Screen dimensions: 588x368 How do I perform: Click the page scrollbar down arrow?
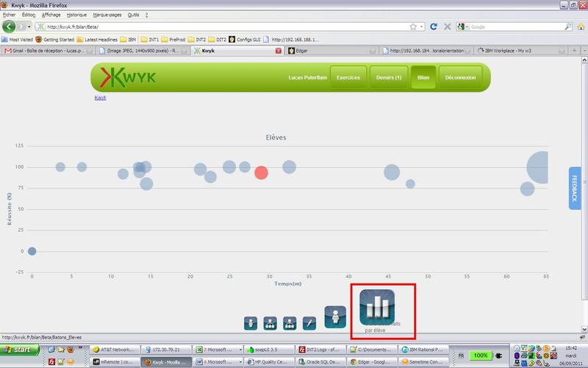584,328
